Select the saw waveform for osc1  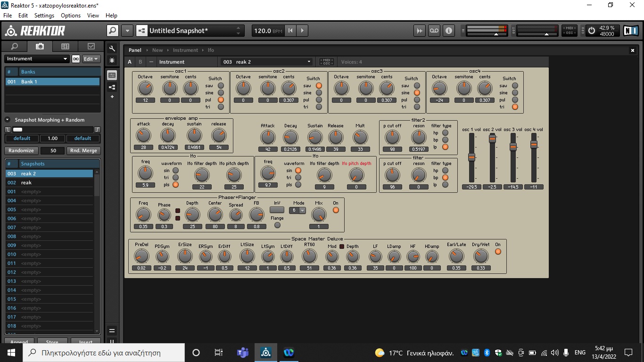tap(221, 86)
